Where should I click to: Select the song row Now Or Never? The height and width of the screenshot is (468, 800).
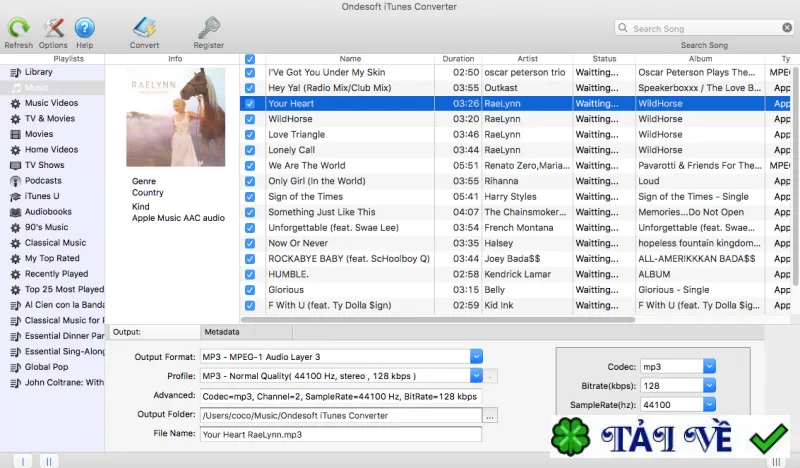tap(515, 243)
